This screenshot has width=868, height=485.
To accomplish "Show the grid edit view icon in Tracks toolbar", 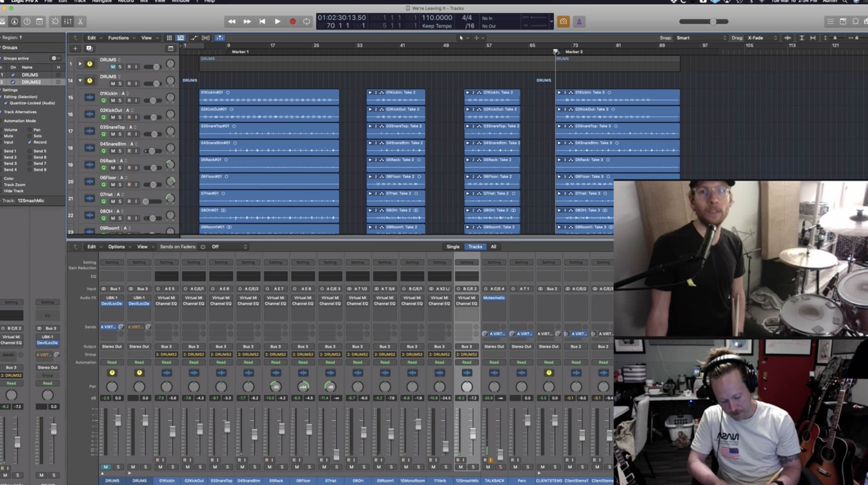I will pos(169,38).
